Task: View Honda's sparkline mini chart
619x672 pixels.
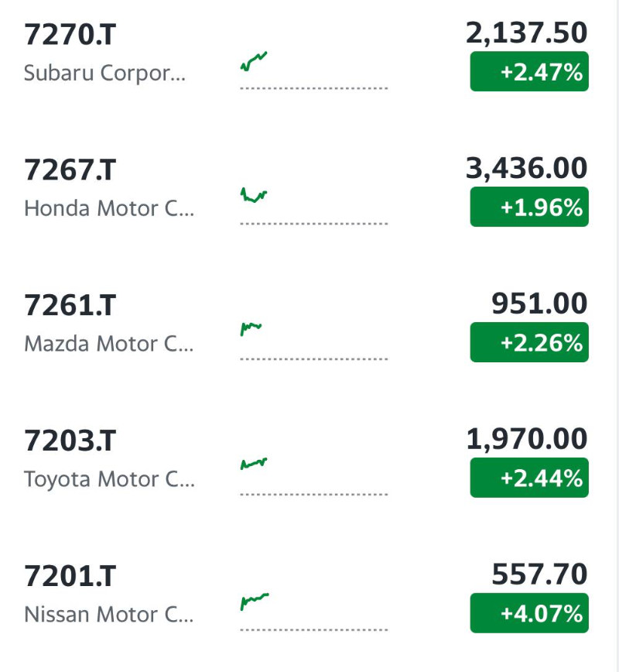Action: [x=314, y=206]
